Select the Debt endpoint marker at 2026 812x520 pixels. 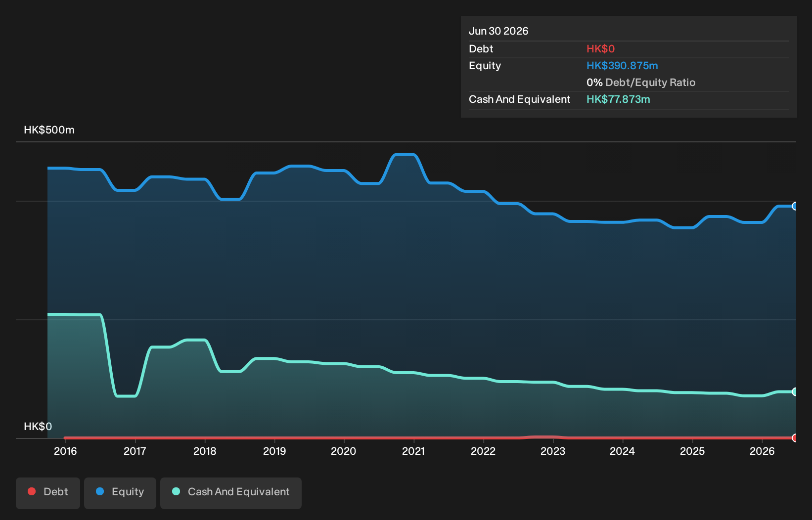click(795, 438)
